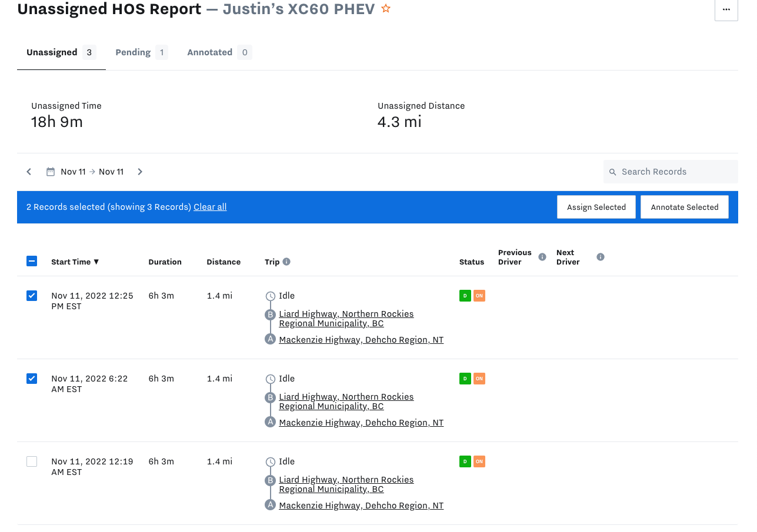Click the info icon next to Trip column
This screenshot has height=532, width=757.
(x=286, y=261)
